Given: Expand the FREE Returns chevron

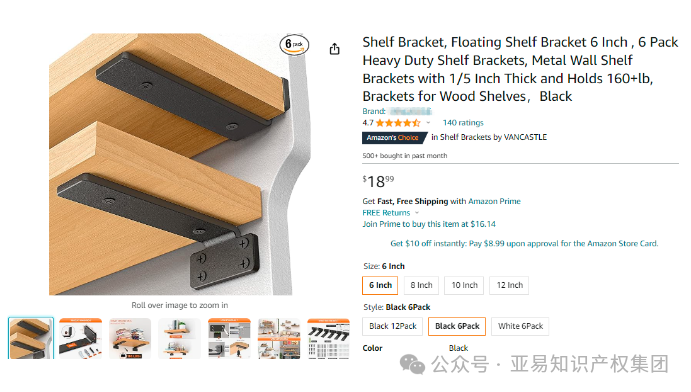Looking at the screenshot, I should (417, 213).
